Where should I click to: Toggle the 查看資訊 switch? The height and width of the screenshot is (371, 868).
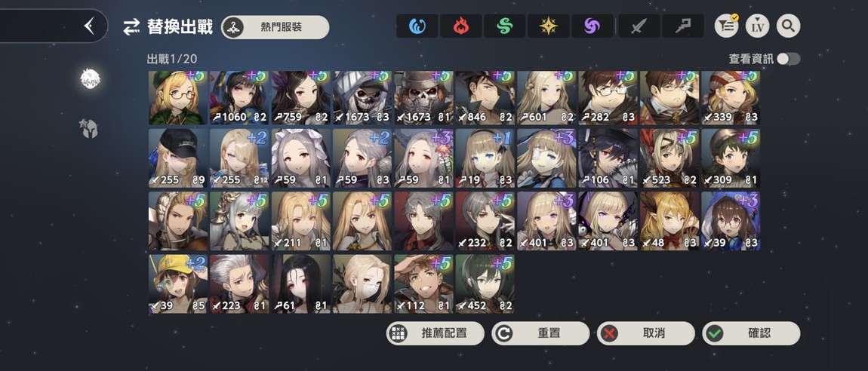point(788,59)
